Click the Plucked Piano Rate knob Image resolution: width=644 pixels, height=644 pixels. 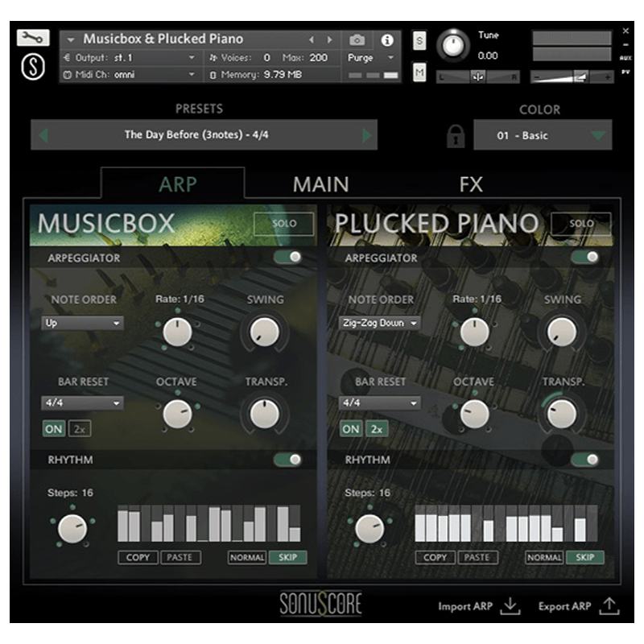pos(474,332)
